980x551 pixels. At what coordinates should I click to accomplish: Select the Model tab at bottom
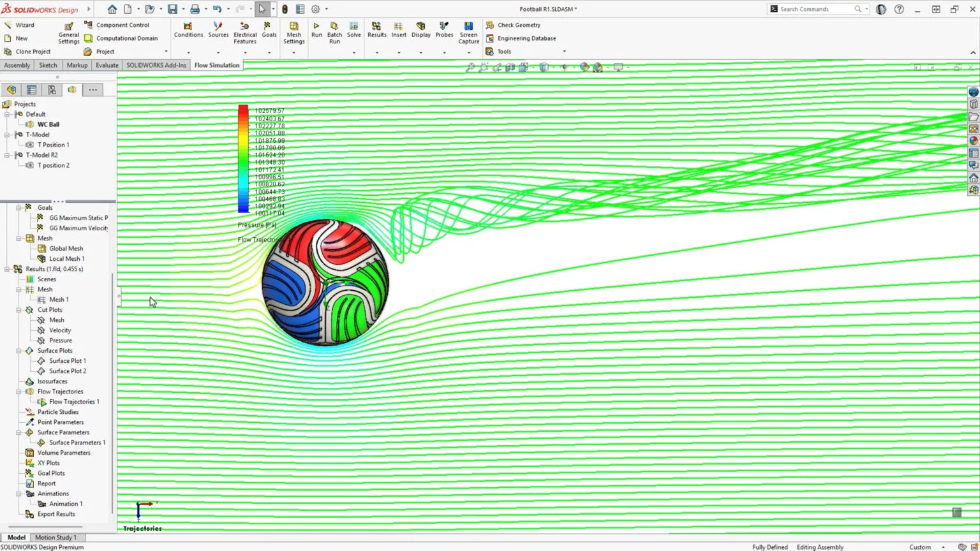point(17,538)
